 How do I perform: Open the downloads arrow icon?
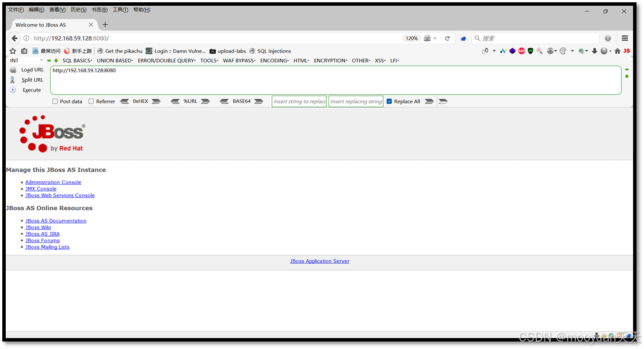[595, 51]
